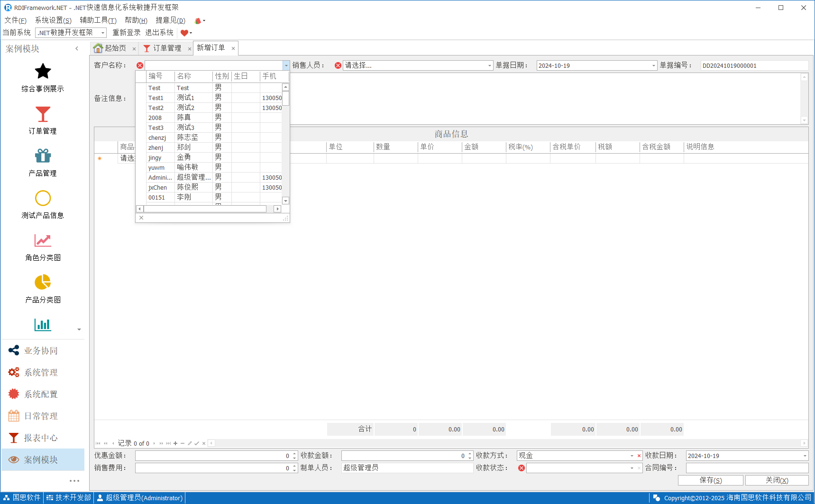Collapse the 案例模块 sidebar panel
The width and height of the screenshot is (815, 504).
click(77, 48)
